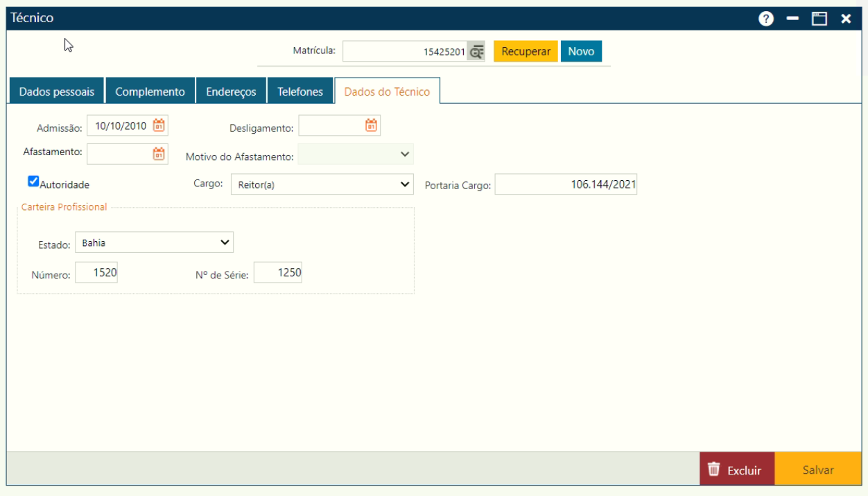Maximize the Técnico window
The image size is (868, 496).
point(820,19)
